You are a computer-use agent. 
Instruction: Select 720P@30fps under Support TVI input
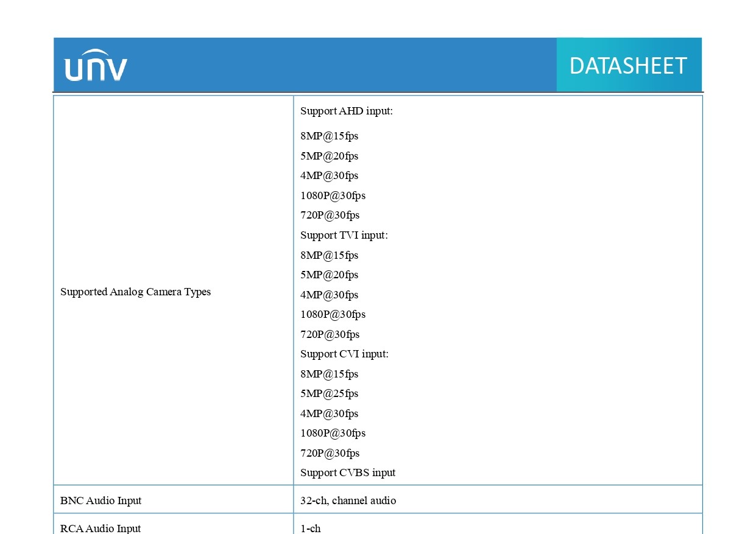(x=330, y=334)
